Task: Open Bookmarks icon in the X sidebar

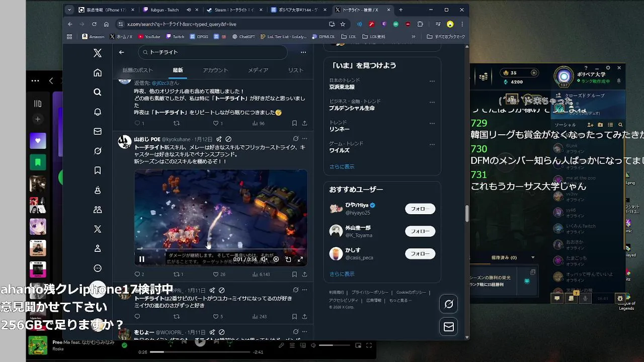Action: pyautogui.click(x=98, y=170)
